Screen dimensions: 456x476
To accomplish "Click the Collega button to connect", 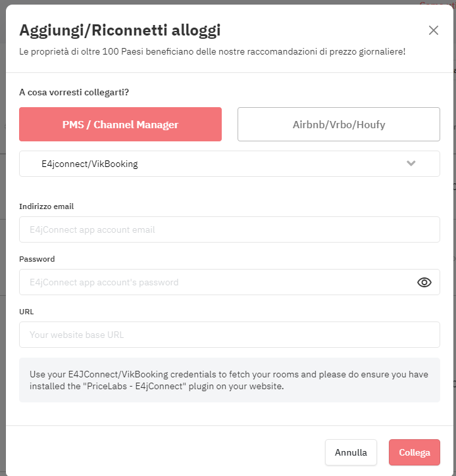I will click(415, 452).
